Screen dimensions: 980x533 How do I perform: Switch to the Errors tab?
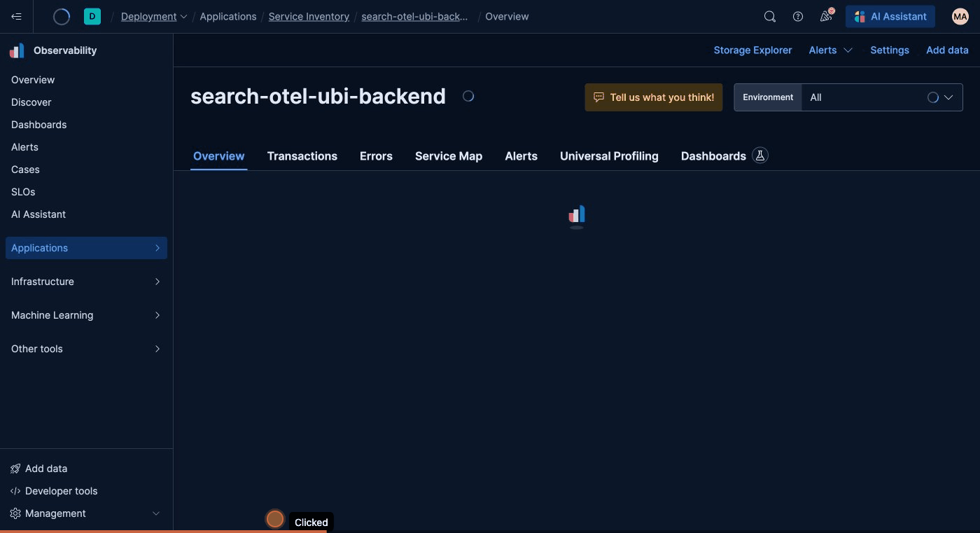click(x=376, y=155)
